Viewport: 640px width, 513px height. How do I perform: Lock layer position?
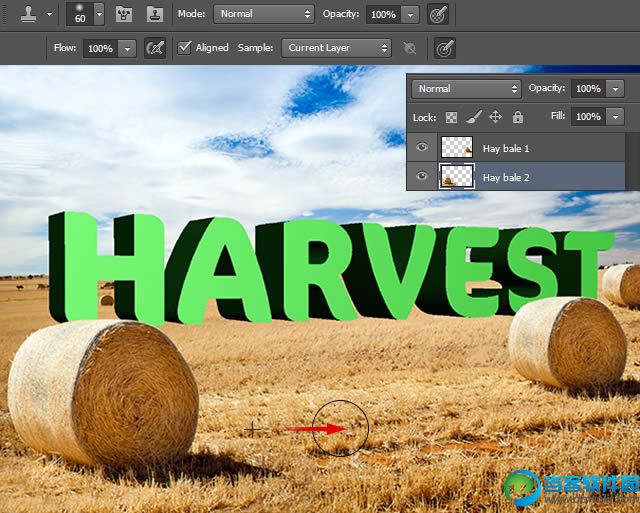(x=496, y=117)
